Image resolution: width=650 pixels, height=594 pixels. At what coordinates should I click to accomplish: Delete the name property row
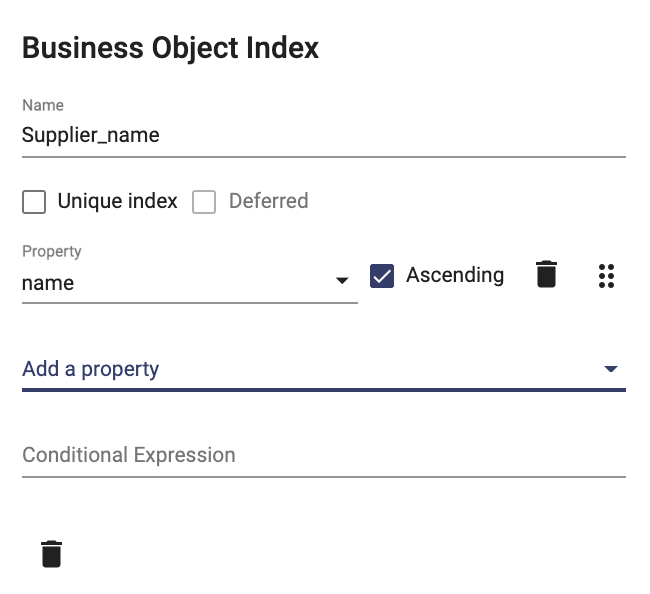pyautogui.click(x=546, y=274)
